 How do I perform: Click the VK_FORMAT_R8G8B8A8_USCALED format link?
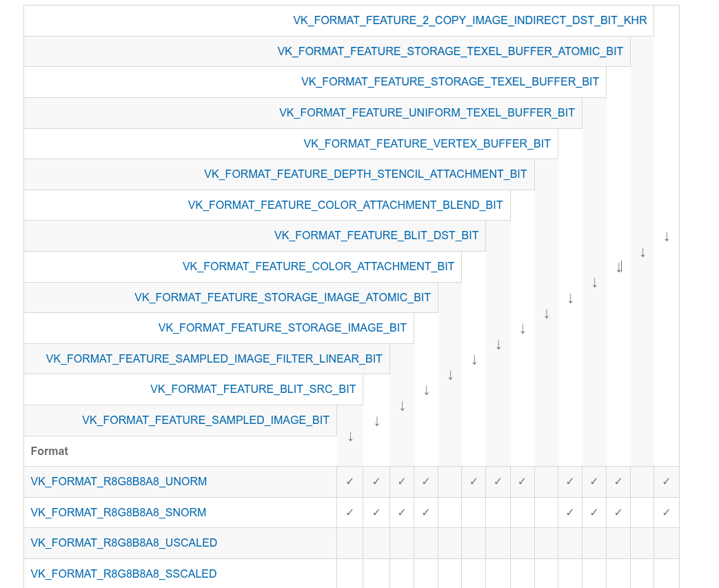click(124, 543)
